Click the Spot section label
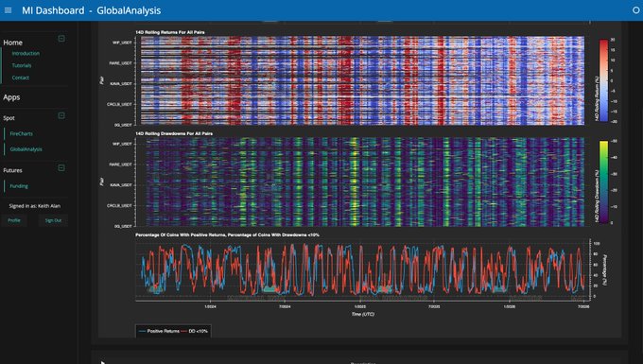Image resolution: width=643 pixels, height=364 pixels. (x=9, y=118)
